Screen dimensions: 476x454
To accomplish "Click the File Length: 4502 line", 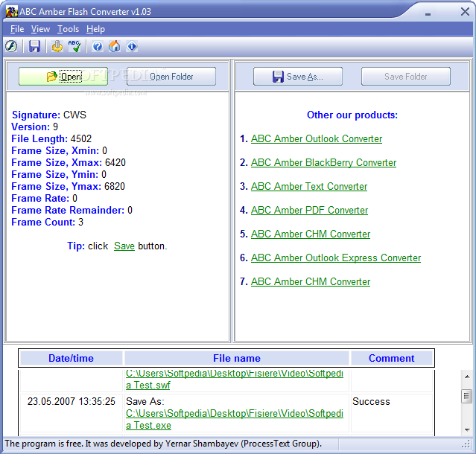I will click(51, 139).
